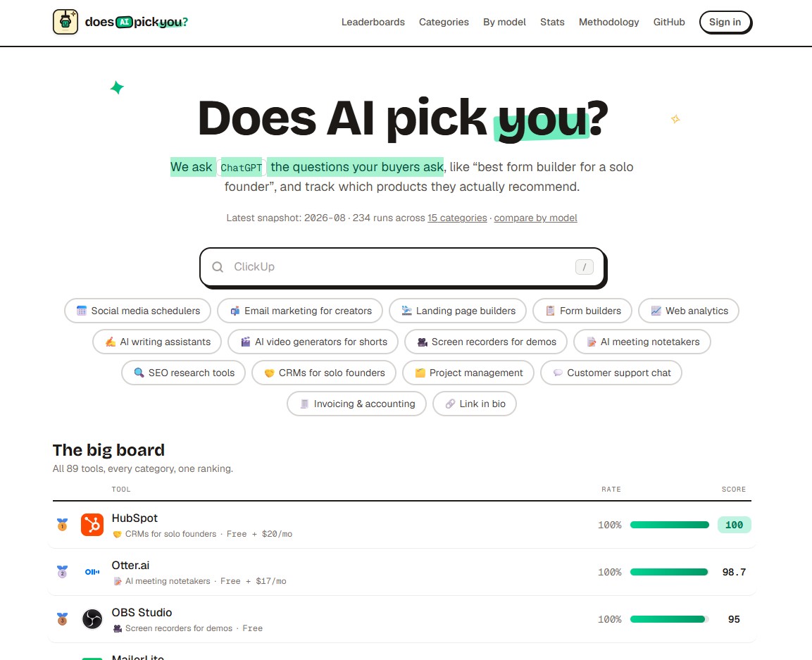Choose the AI meeting notetakers chip
The image size is (812, 660).
[x=642, y=342]
